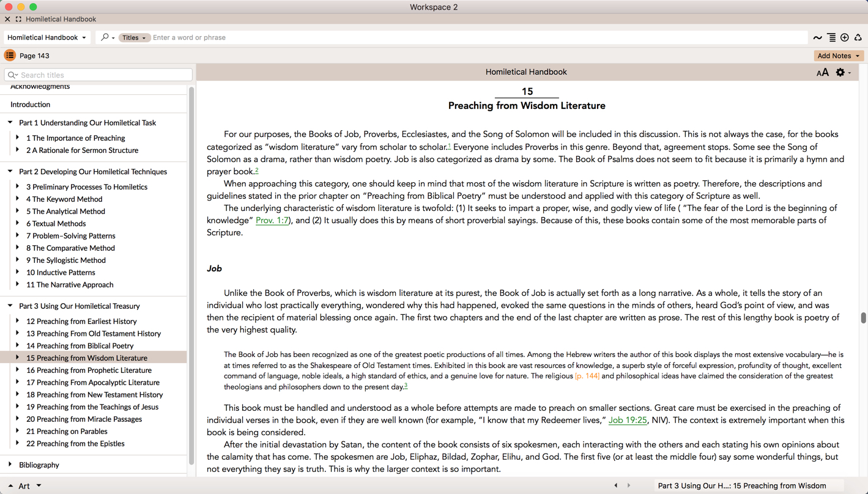Viewport: 868px width, 494px height.
Task: Toggle the orange table of contents button
Action: 10,56
